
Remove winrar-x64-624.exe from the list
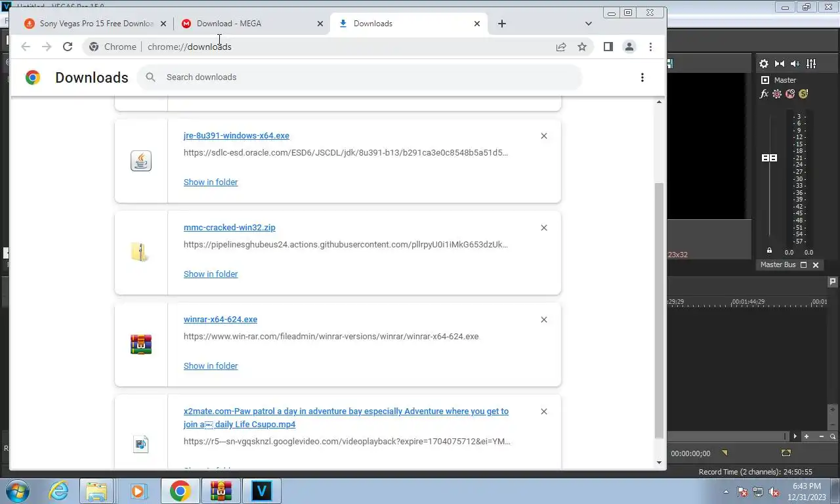click(544, 320)
